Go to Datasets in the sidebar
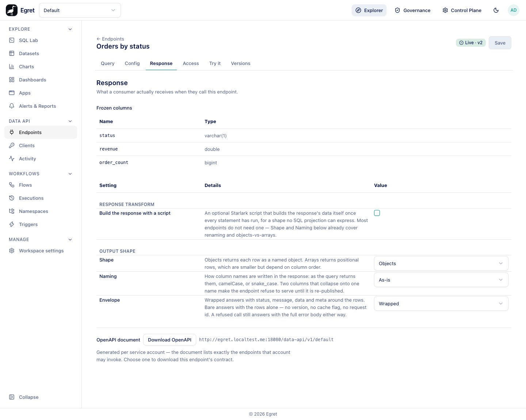Image resolution: width=526 pixels, height=420 pixels. pos(41,53)
